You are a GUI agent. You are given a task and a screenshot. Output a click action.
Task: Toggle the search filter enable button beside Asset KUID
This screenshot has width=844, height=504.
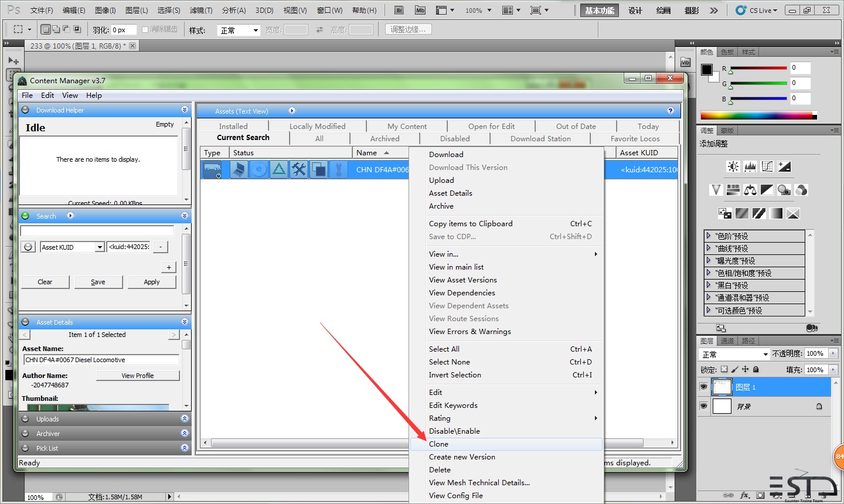tap(28, 247)
